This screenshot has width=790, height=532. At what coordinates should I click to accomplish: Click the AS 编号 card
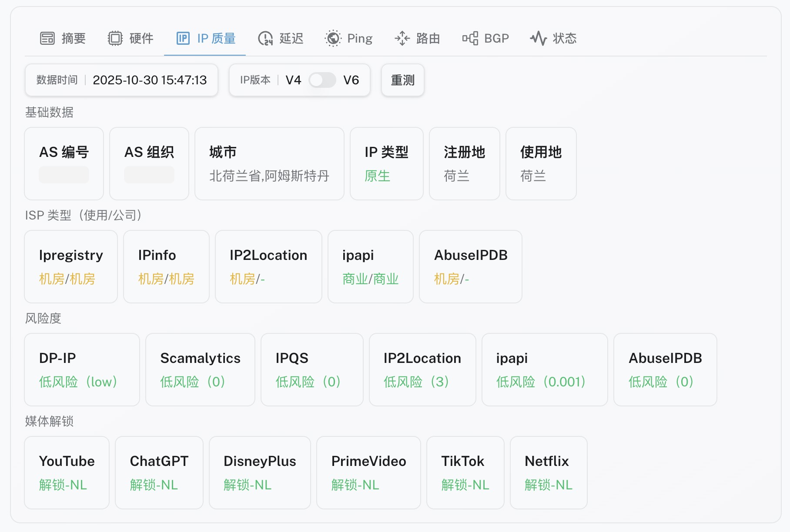pos(64,163)
